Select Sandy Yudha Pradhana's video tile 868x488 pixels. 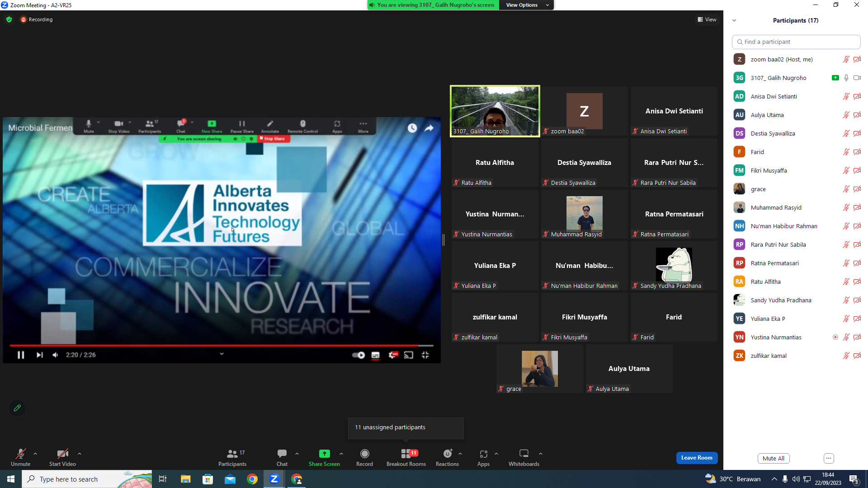pyautogui.click(x=674, y=266)
